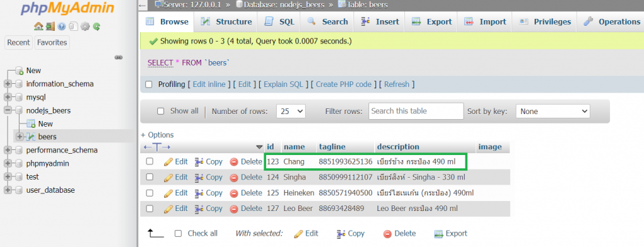Copy the Singha row

(x=209, y=178)
